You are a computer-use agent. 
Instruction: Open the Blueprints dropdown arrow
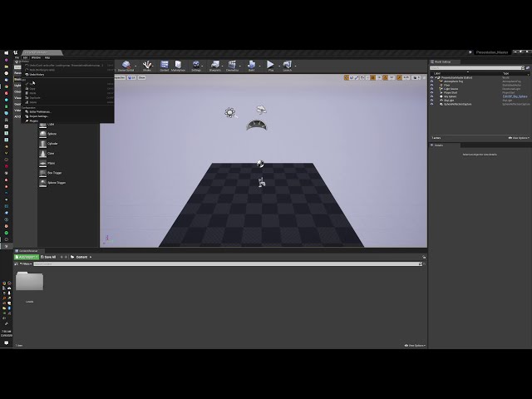click(x=223, y=66)
